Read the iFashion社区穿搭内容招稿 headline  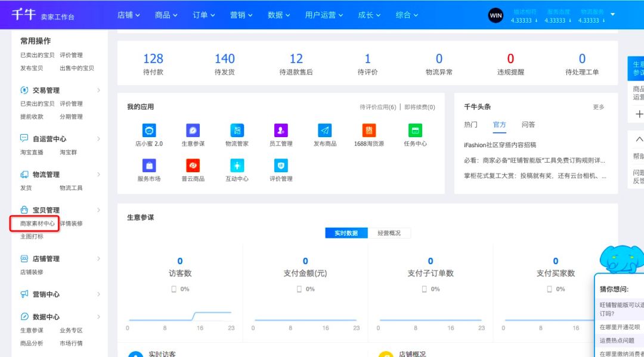pos(500,145)
